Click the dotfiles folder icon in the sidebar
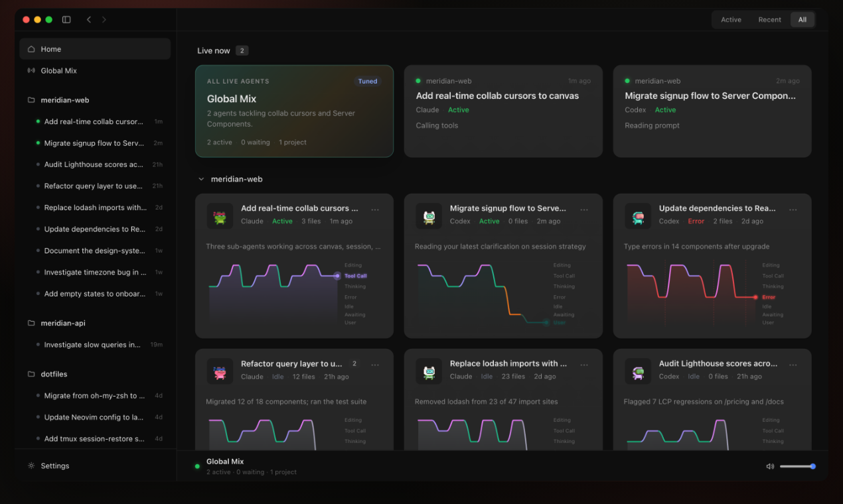This screenshot has width=843, height=504. (31, 374)
